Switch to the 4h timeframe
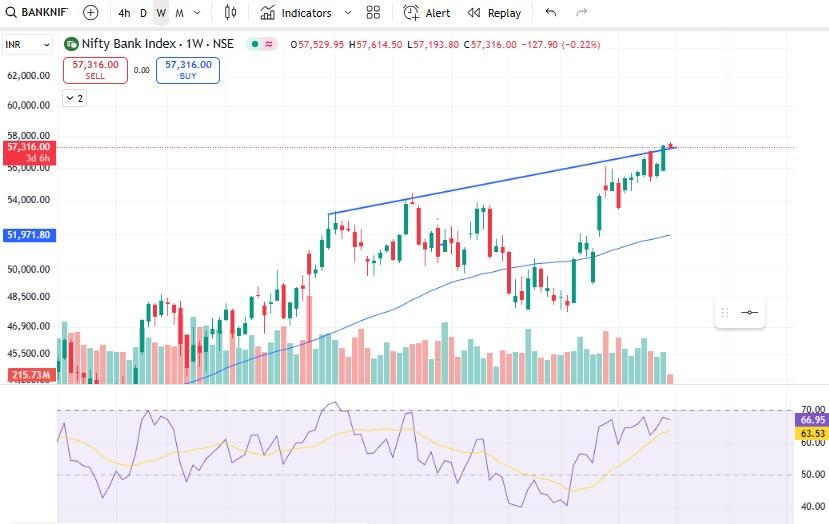The height and width of the screenshot is (524, 829). [124, 13]
